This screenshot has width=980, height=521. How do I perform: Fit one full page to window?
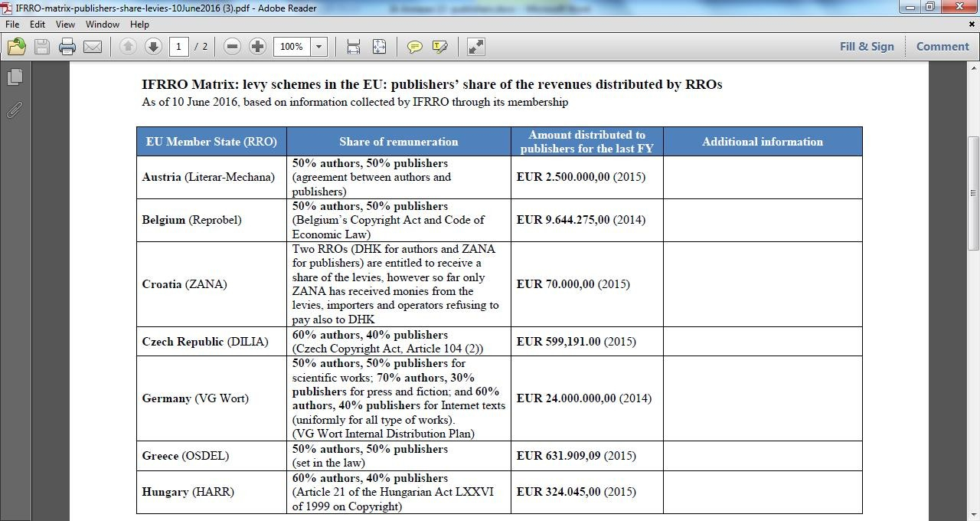point(379,47)
